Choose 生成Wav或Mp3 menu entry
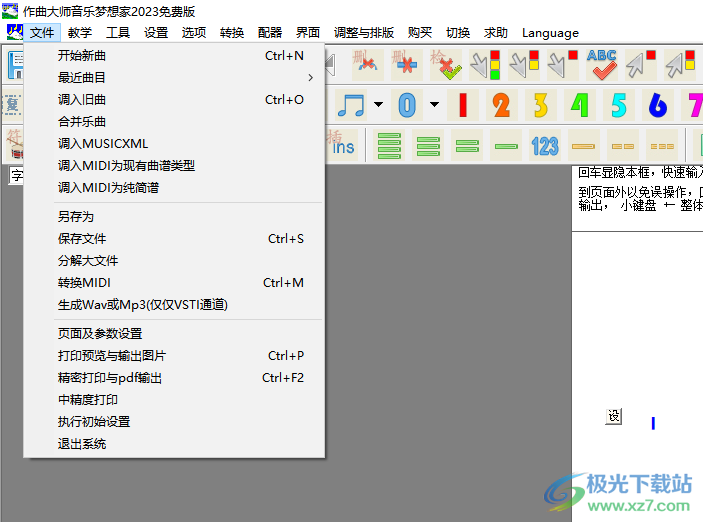This screenshot has height=522, width=703. [x=174, y=304]
